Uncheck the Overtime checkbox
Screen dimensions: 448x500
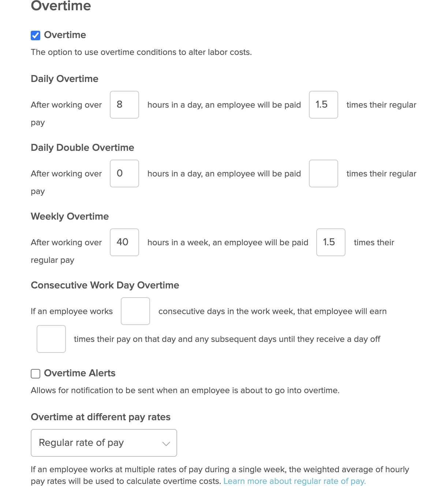tap(36, 36)
